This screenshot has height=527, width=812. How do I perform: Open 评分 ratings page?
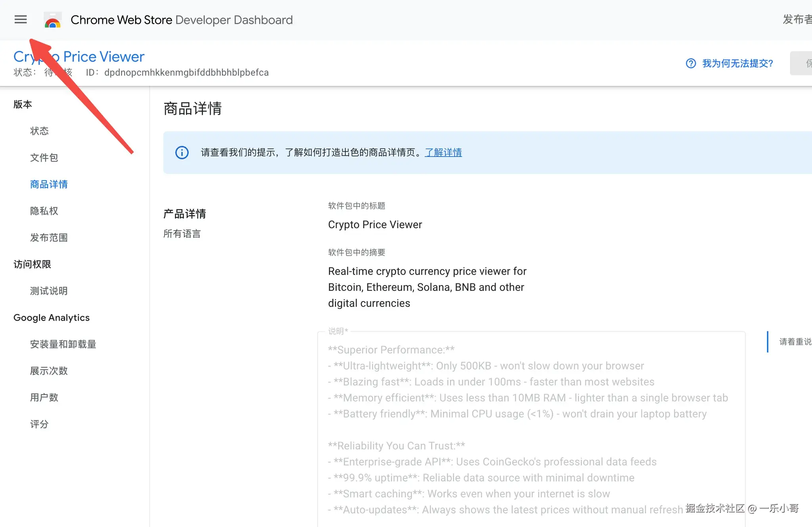tap(39, 424)
